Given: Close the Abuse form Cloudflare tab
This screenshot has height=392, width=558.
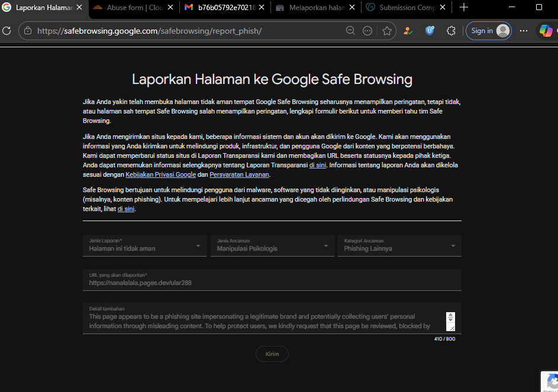Looking at the screenshot, I should pos(170,7).
